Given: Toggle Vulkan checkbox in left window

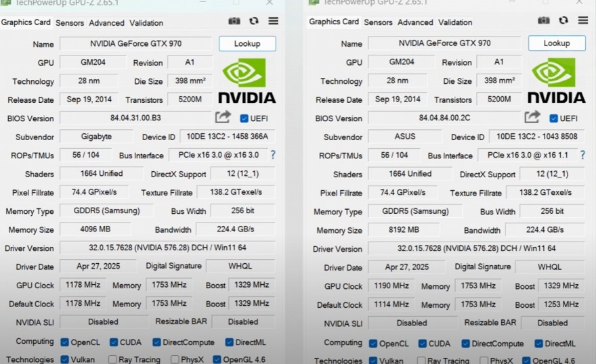Looking at the screenshot, I should [64, 359].
